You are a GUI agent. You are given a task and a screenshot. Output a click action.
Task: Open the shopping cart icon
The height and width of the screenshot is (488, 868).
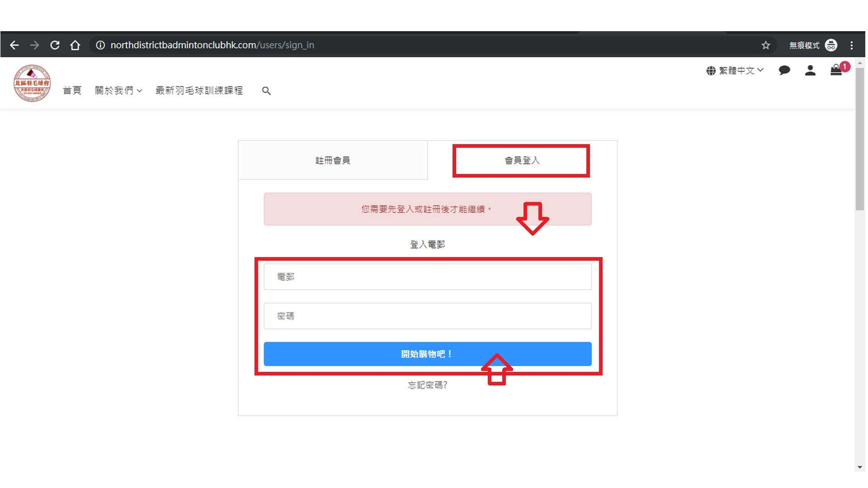[x=836, y=70]
